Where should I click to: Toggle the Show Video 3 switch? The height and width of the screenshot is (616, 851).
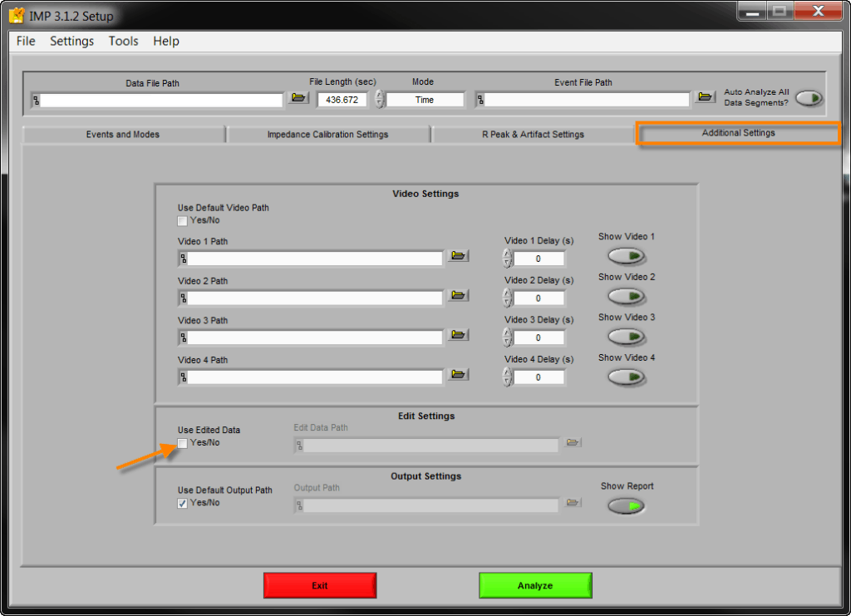(627, 337)
